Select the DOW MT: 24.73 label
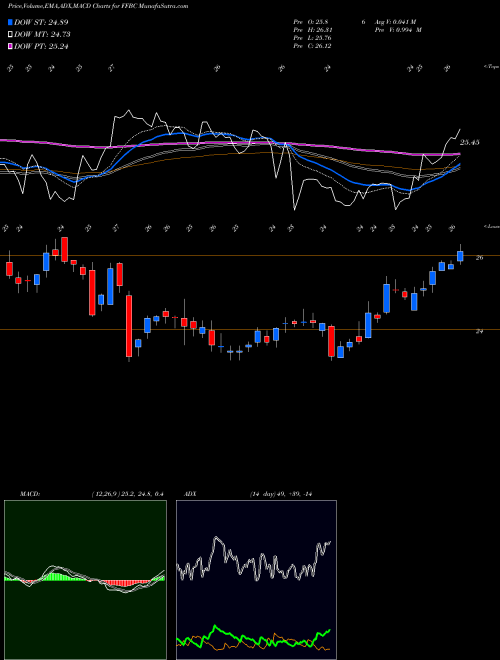Screen dimensions: 500x660 pyautogui.click(x=42, y=35)
